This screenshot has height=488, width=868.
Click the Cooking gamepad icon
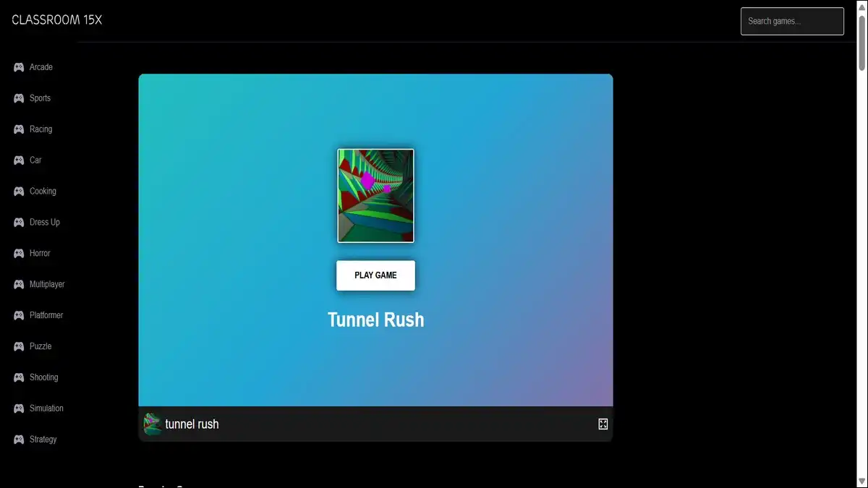[x=19, y=192]
